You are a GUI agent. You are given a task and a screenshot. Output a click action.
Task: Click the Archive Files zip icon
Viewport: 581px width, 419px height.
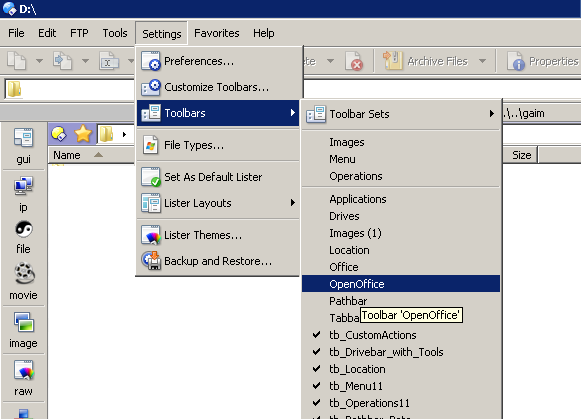[x=392, y=60]
